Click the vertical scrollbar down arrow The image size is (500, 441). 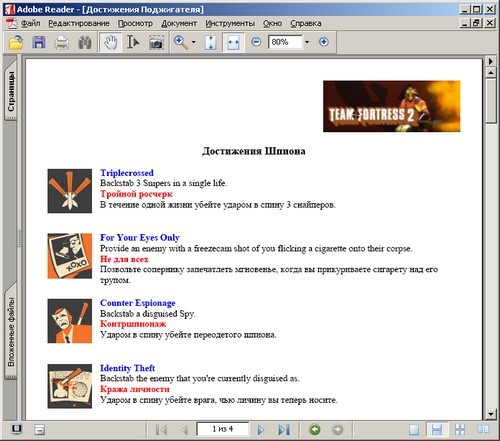[491, 414]
